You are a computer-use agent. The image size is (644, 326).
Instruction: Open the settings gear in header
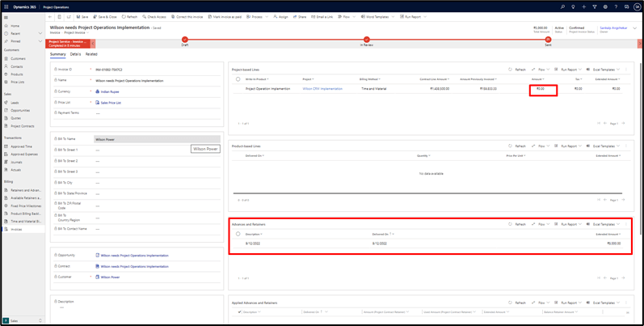[605, 6]
